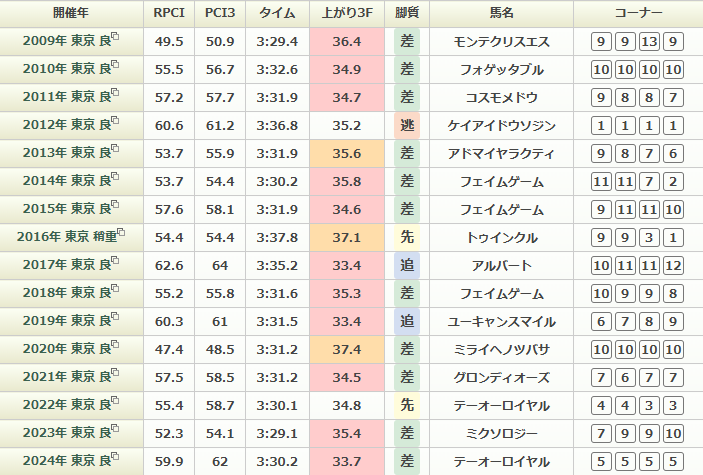Click the popup icon next to 2024年 東京
Image resolution: width=703 pixels, height=475 pixels.
pyautogui.click(x=115, y=458)
